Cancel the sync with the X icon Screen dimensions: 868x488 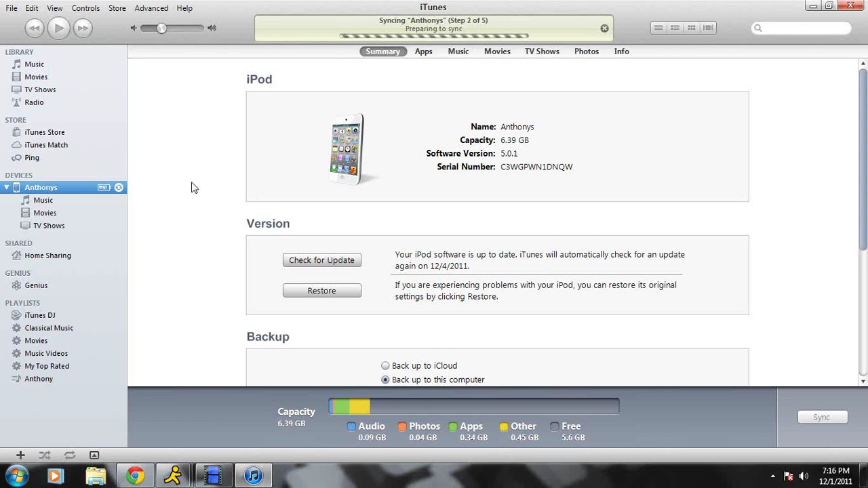click(x=604, y=28)
